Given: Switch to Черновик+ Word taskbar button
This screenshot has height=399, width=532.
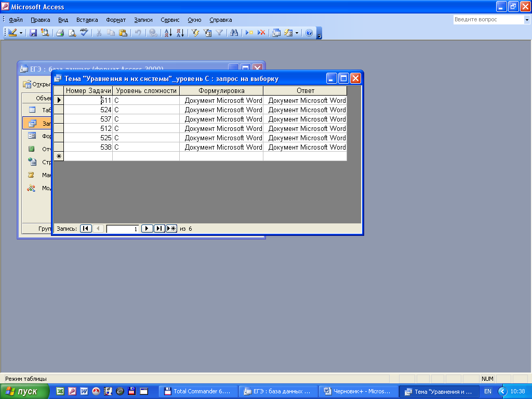Looking at the screenshot, I should [x=358, y=391].
